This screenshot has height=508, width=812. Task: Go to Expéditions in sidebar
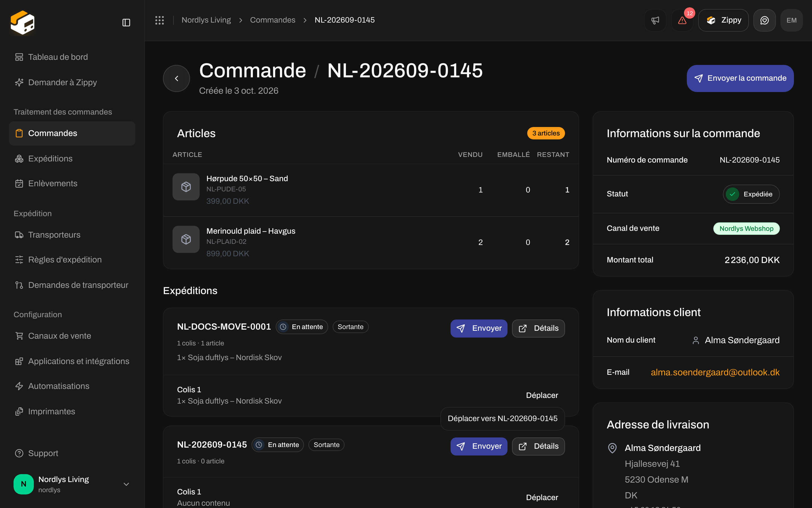(x=72, y=159)
